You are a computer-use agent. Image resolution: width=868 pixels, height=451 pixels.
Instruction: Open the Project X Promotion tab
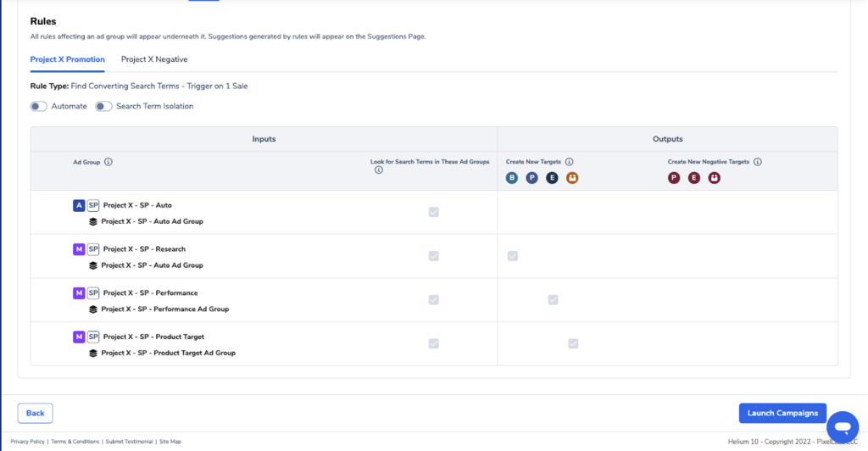coord(67,59)
